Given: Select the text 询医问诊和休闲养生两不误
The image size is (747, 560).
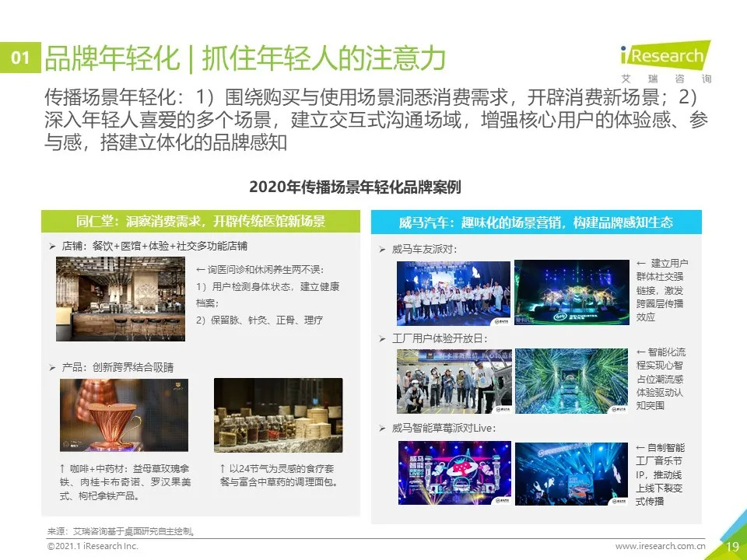Looking at the screenshot, I should [260, 270].
